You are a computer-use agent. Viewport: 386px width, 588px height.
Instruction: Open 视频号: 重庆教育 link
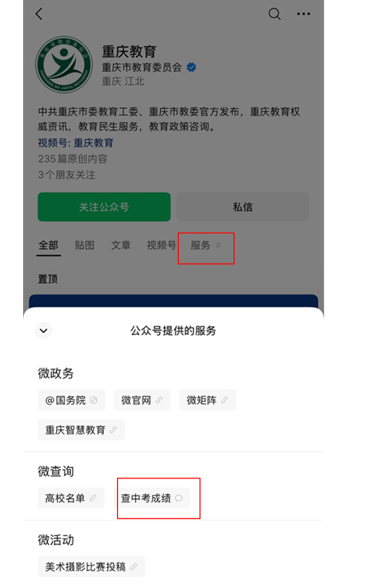(75, 143)
